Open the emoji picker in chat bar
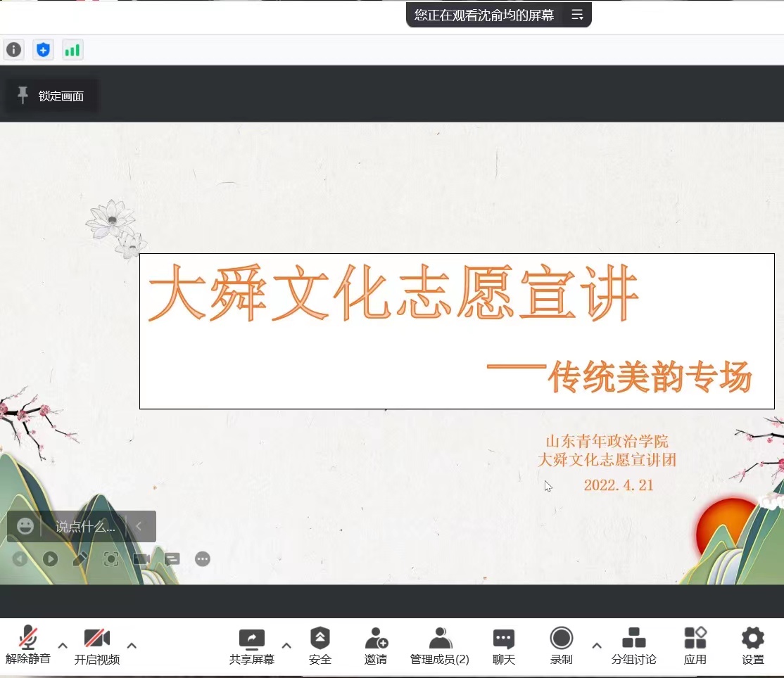The width and height of the screenshot is (784, 678). 25,526
